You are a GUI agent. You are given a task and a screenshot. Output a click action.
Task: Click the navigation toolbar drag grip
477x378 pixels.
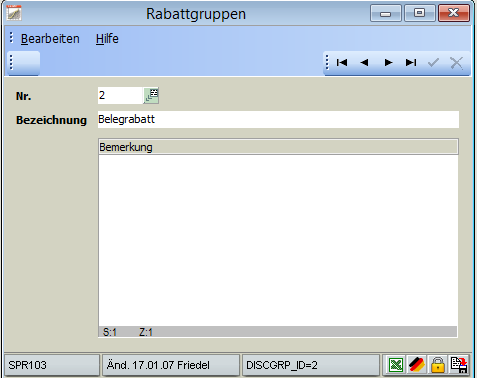pos(327,62)
